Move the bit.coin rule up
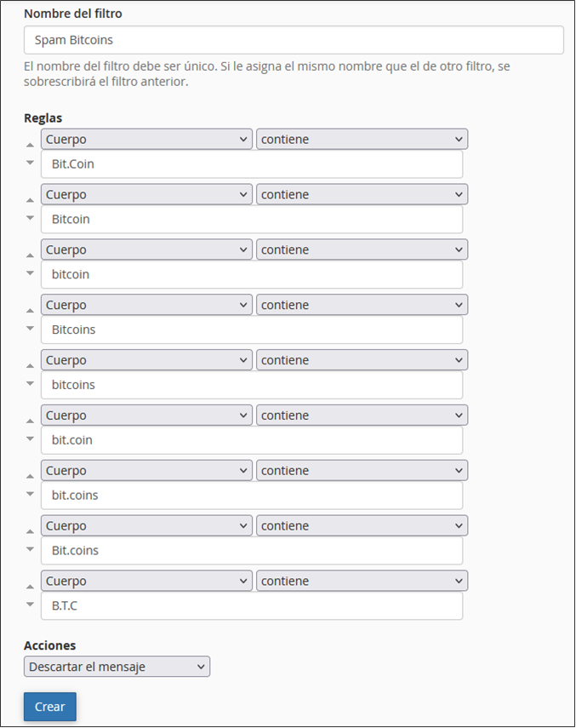This screenshot has width=576, height=728. (30, 421)
